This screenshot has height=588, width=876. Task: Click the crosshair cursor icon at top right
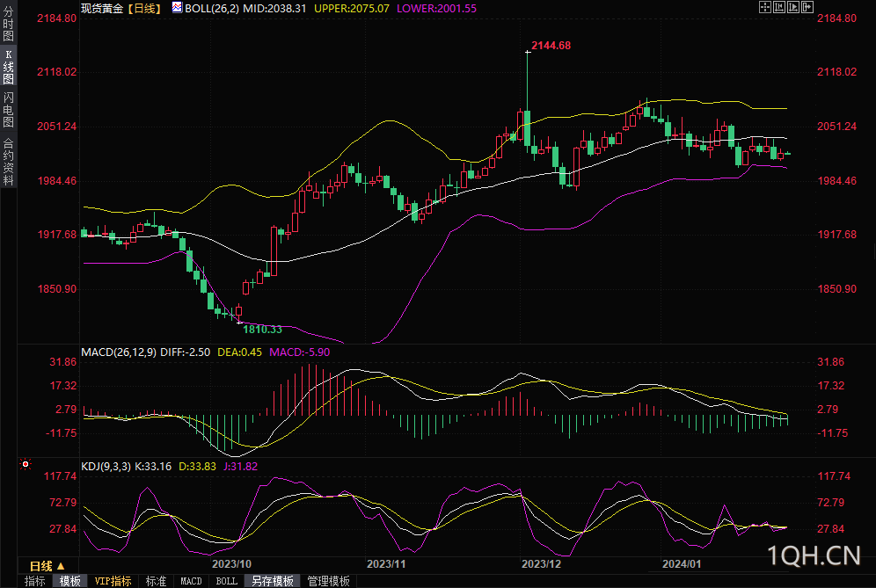point(765,7)
